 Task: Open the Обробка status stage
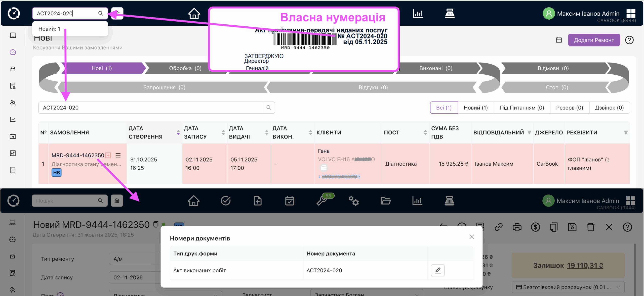[x=185, y=68]
